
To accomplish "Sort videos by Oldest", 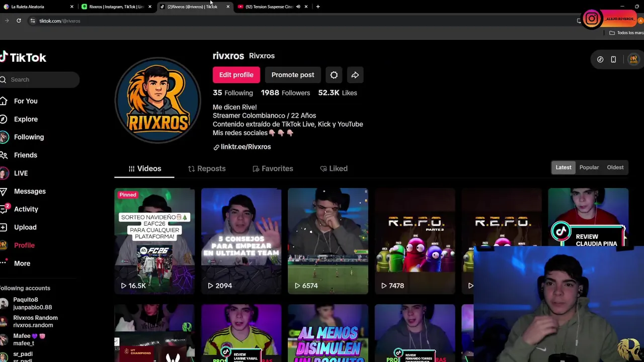I will click(615, 167).
